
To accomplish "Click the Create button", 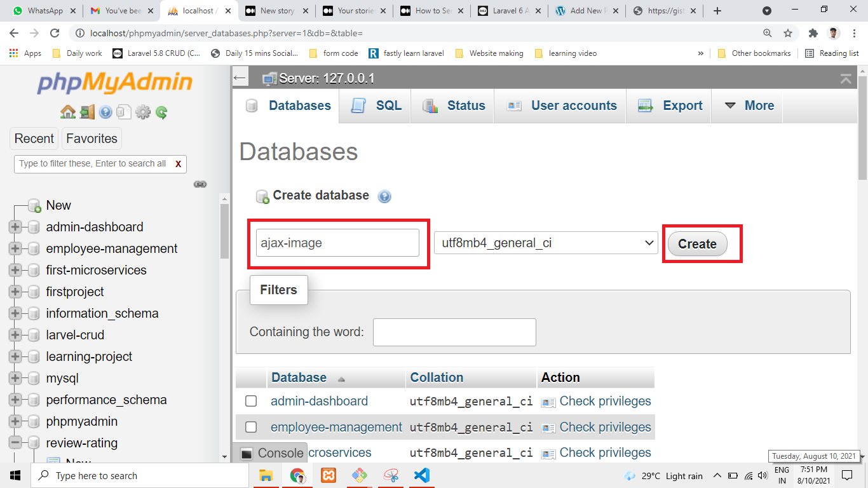I will 697,244.
